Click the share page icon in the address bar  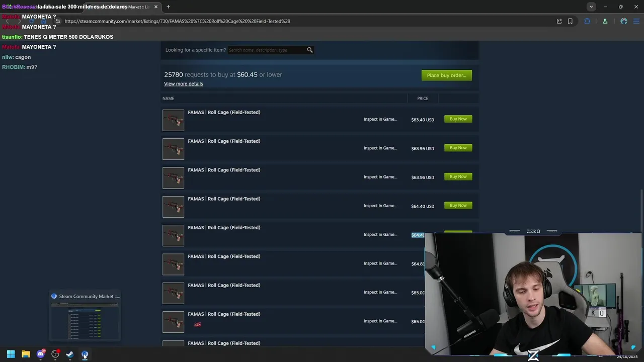(x=559, y=21)
